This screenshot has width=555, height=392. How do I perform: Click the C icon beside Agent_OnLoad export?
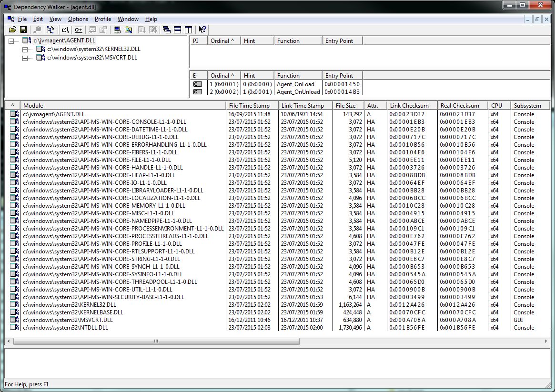[x=198, y=84]
